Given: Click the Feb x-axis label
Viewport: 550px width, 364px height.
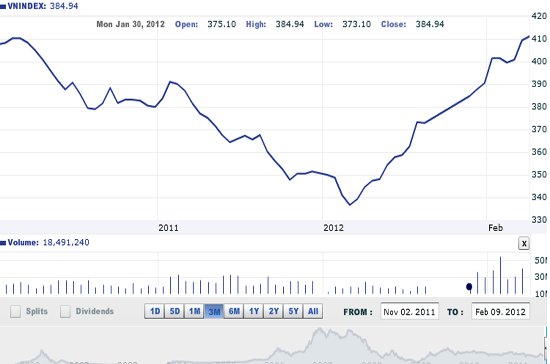Looking at the screenshot, I should 496,228.
